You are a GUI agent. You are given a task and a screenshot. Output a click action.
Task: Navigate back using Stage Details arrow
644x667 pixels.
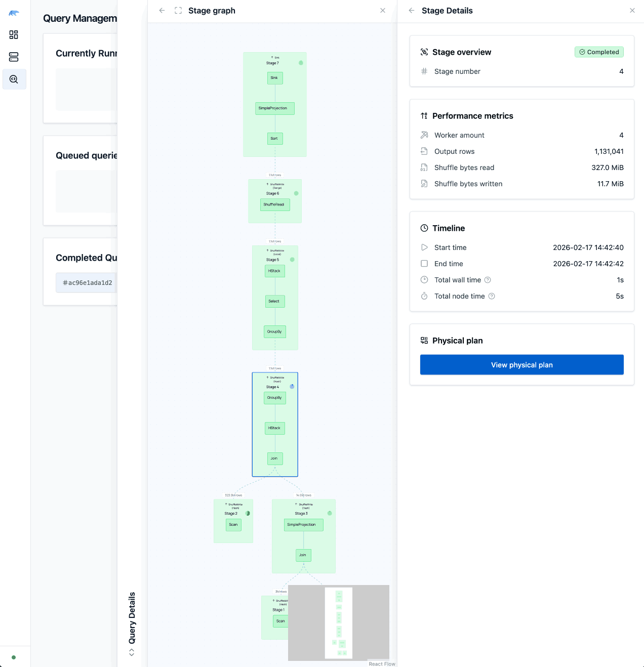(x=411, y=10)
